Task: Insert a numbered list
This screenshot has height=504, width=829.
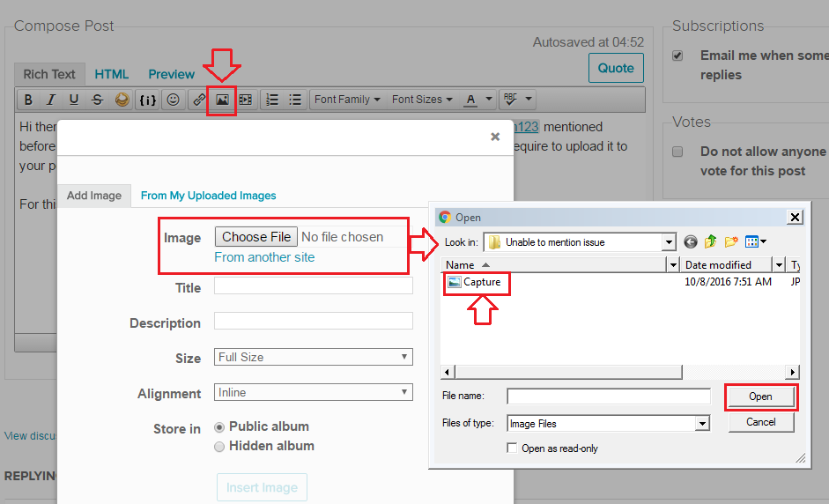Action: pos(272,100)
